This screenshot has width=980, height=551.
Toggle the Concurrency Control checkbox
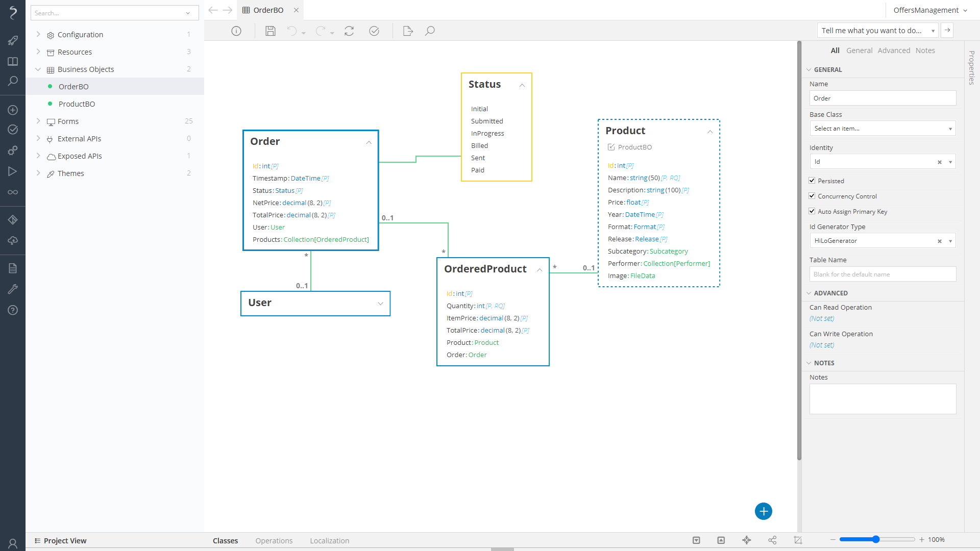click(x=812, y=196)
